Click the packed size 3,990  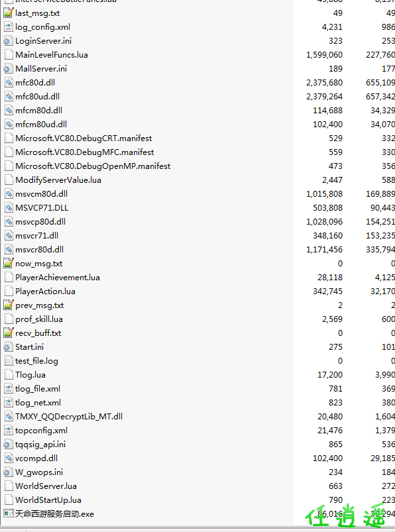(x=385, y=374)
